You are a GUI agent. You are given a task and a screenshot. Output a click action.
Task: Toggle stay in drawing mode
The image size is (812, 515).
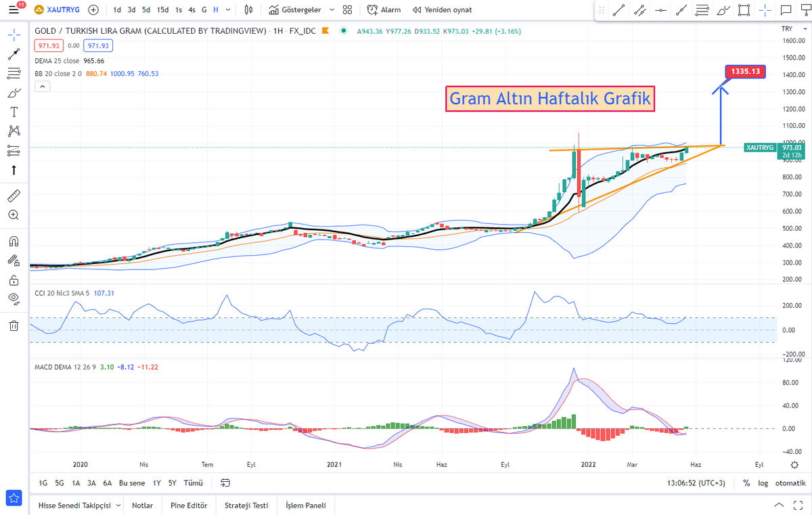[14, 260]
